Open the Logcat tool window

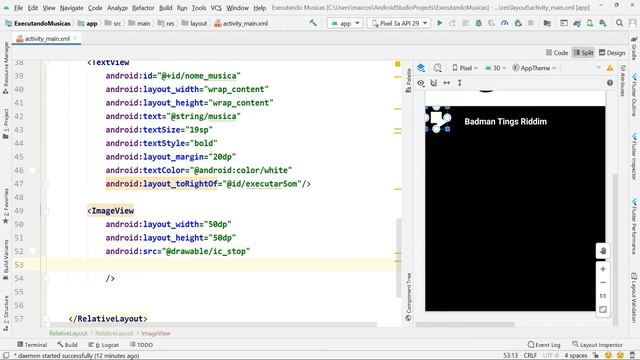pos(104,344)
